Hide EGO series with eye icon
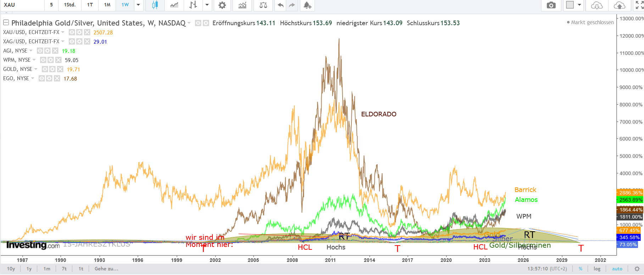 coord(42,78)
